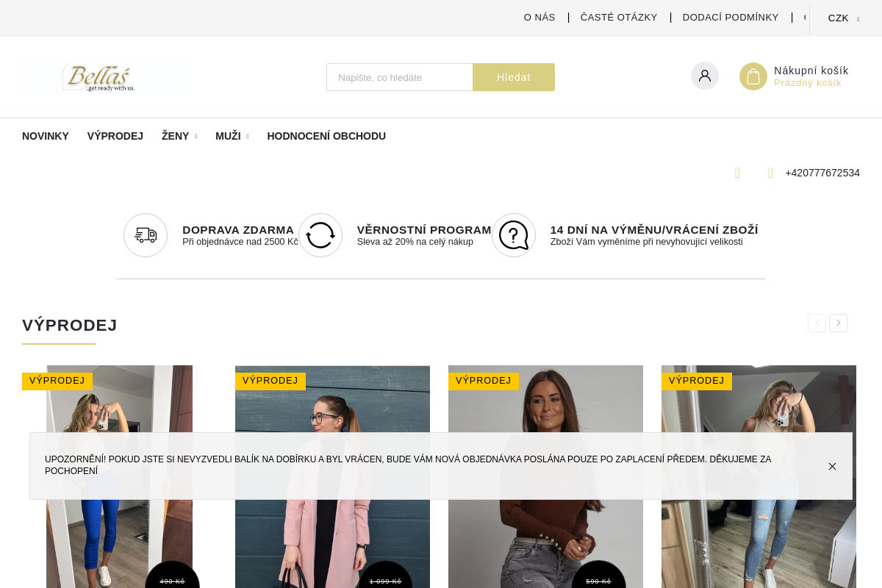The width and height of the screenshot is (882, 588).
Task: Open the Časté otázky link
Action: tap(619, 18)
